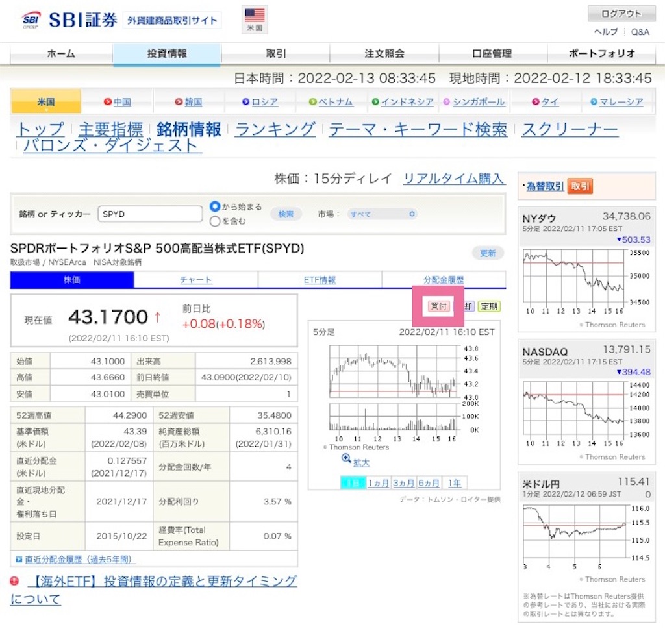Select the 3ヵ月 chart period
The image size is (665, 644).
(403, 483)
